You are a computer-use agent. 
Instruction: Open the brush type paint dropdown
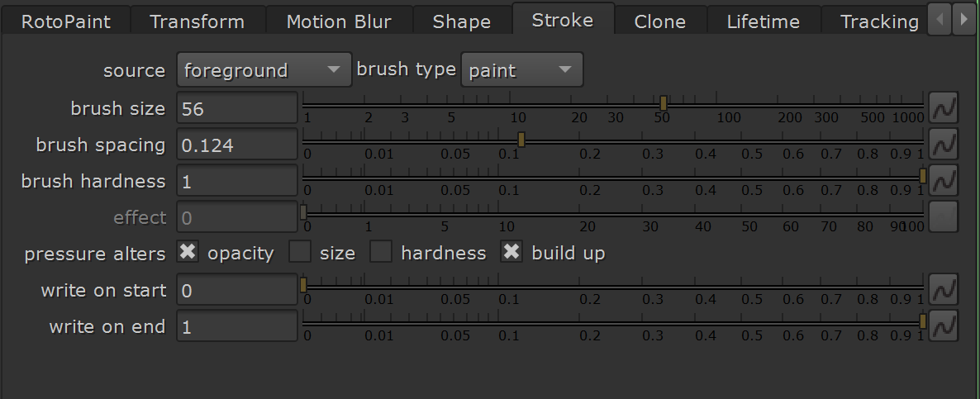point(522,69)
